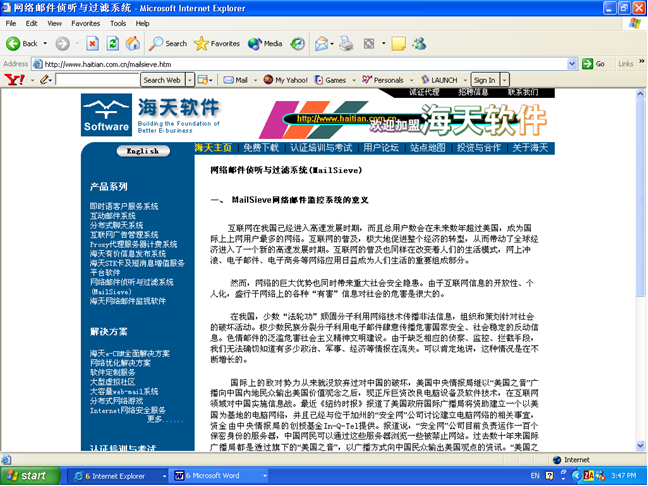Open the Favorites menu

click(86, 24)
